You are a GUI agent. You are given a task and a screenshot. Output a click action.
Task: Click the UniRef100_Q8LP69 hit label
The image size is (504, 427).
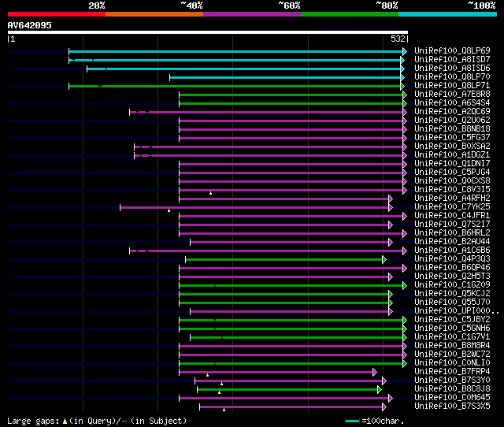pos(452,50)
